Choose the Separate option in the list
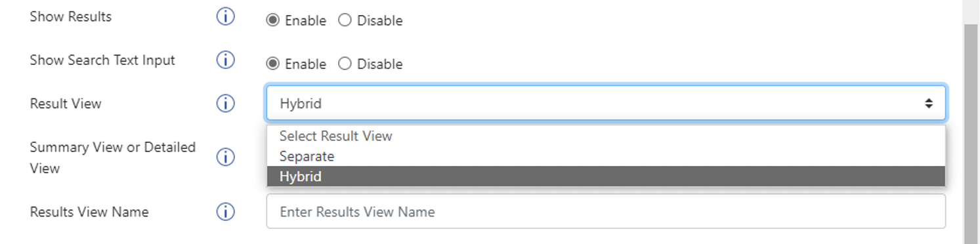This screenshot has height=244, width=980. 606,156
